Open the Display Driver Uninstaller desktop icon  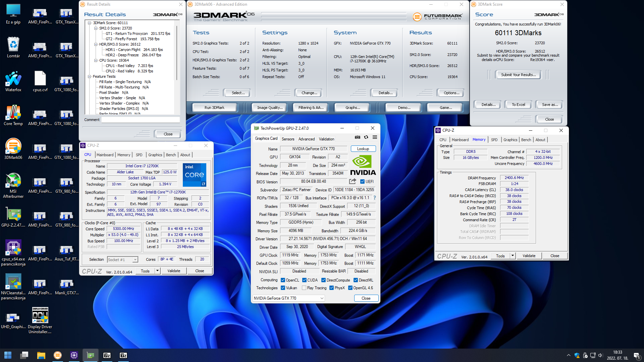pyautogui.click(x=40, y=321)
